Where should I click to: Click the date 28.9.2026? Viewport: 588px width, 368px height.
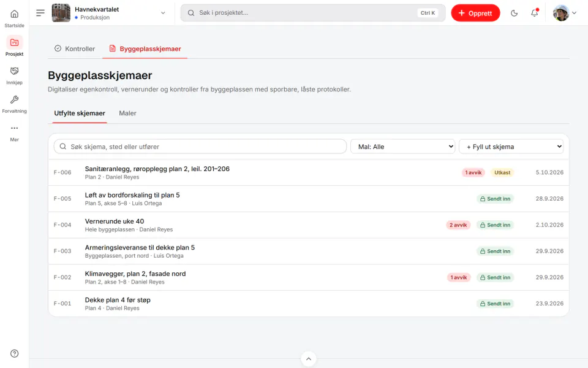click(549, 199)
